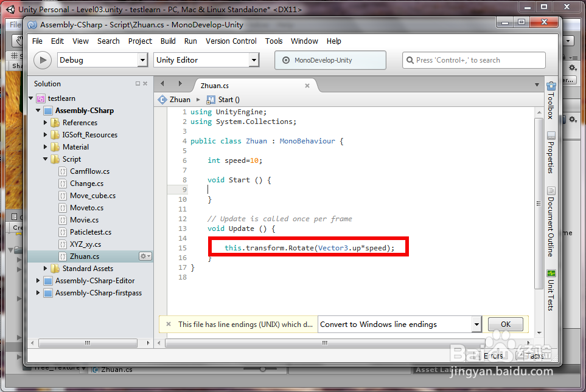Open the Window menu

(x=305, y=41)
